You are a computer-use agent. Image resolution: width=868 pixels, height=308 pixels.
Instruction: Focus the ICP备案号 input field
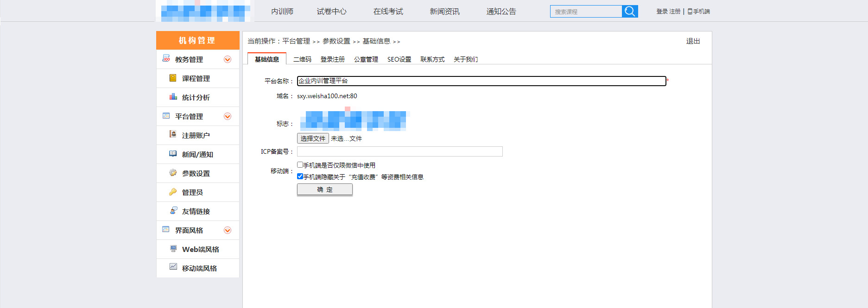[x=400, y=151]
